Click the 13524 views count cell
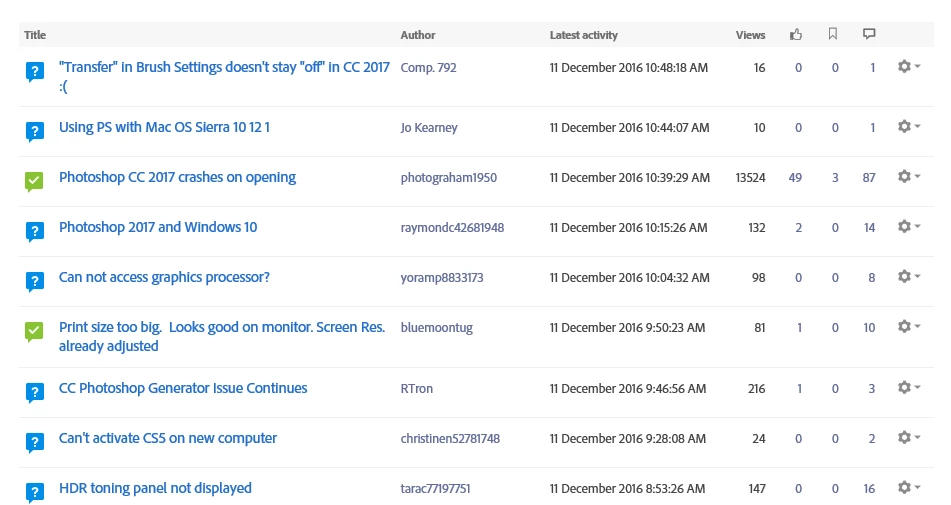951x505 pixels. coord(750,178)
